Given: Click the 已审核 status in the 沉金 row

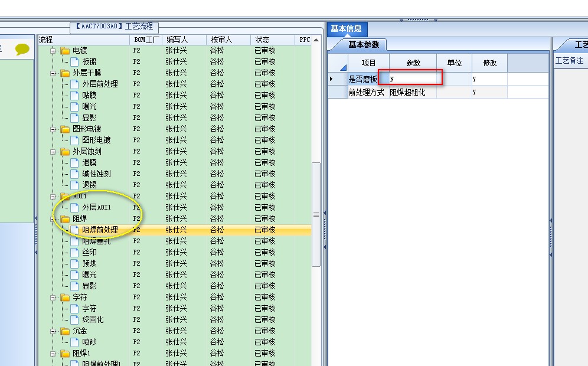Looking at the screenshot, I should pyautogui.click(x=264, y=331).
